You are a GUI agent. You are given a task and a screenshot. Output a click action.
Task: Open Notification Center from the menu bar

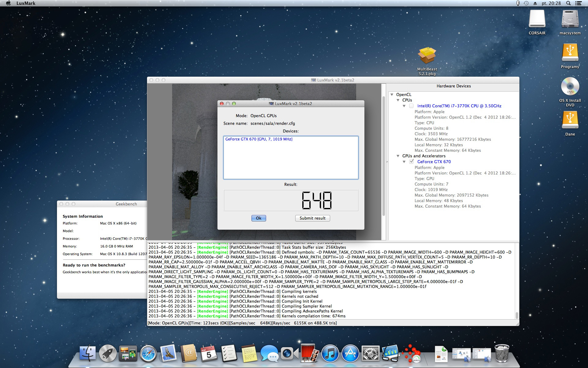point(578,3)
